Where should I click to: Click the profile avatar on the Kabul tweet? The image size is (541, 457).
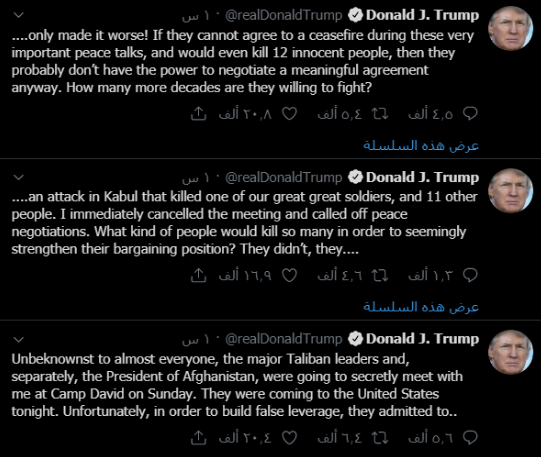(511, 190)
